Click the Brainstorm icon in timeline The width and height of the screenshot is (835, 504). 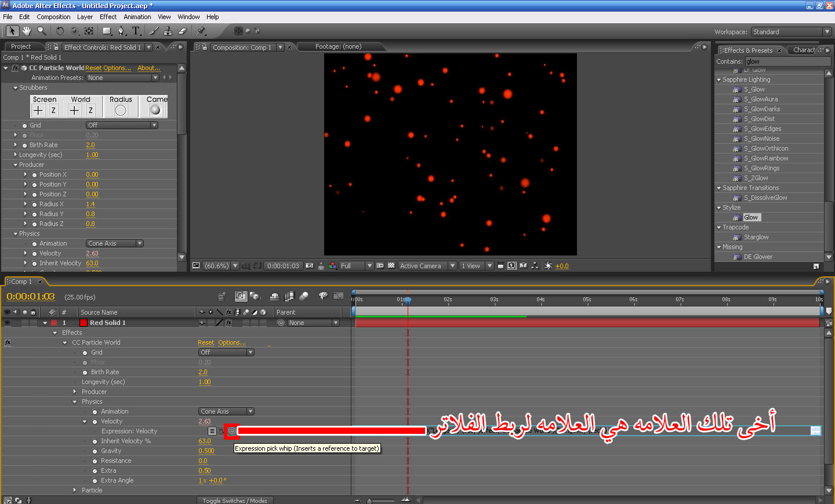[323, 296]
